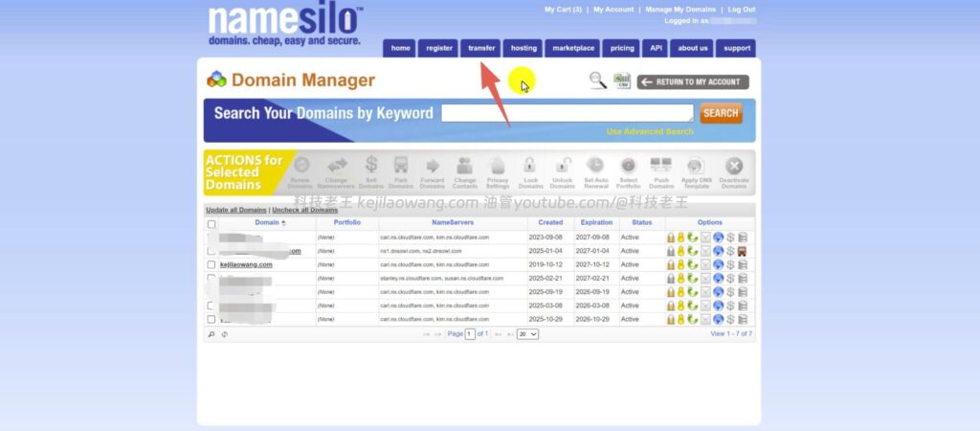Open the kejilaowang.com domain link

[x=246, y=264]
